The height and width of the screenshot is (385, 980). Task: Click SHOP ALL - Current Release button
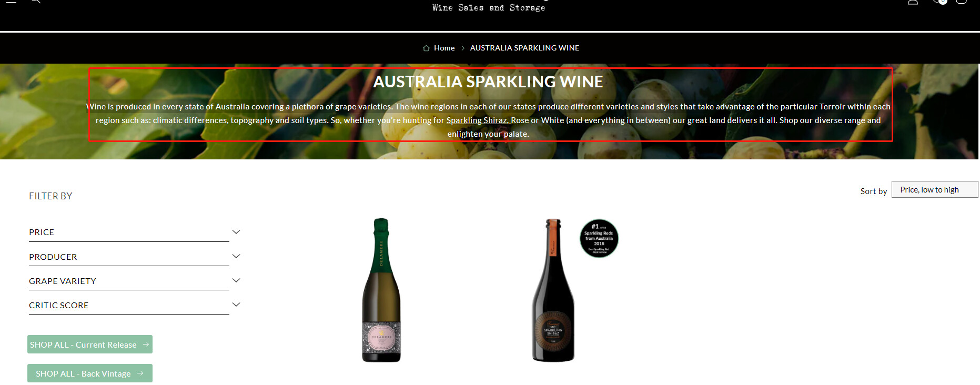90,345
